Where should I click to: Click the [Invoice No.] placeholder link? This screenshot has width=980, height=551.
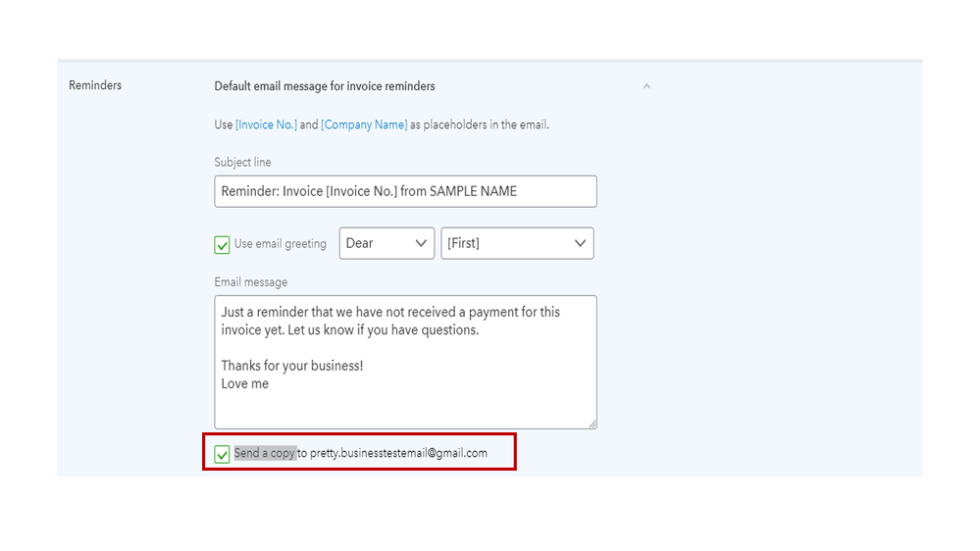click(x=266, y=125)
